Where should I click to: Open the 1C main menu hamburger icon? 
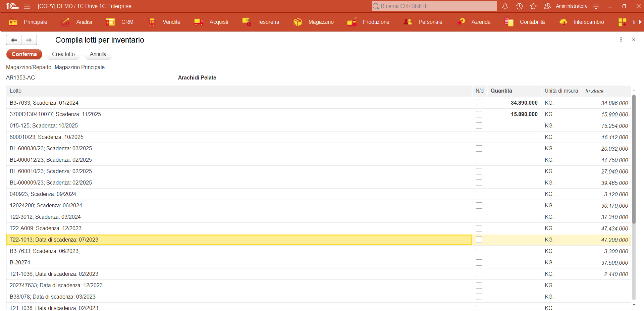[x=27, y=6]
